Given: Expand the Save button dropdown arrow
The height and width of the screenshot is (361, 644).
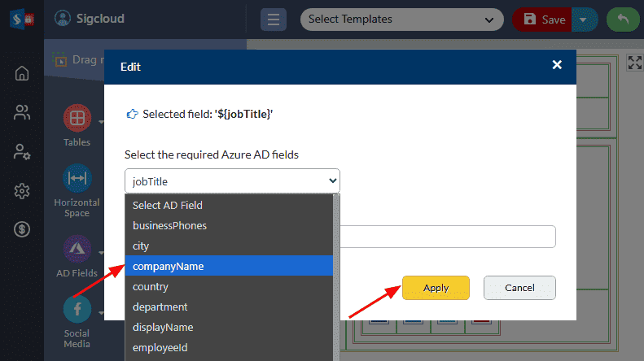Looking at the screenshot, I should pyautogui.click(x=582, y=20).
